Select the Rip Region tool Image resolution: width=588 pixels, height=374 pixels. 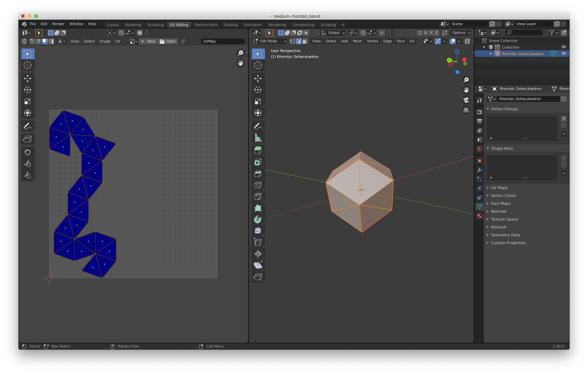pyautogui.click(x=258, y=277)
